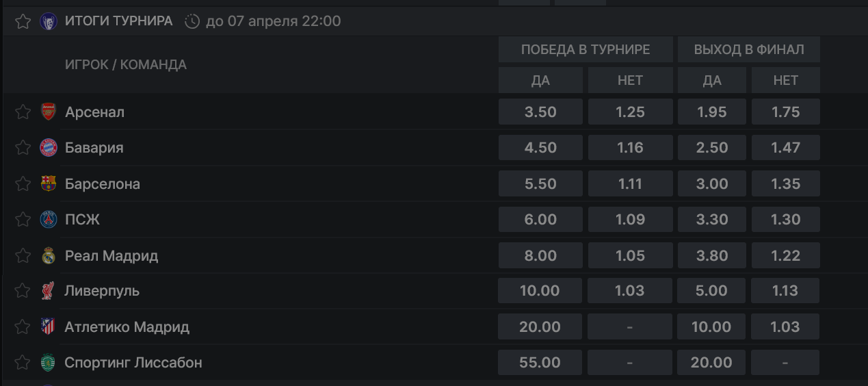The height and width of the screenshot is (386, 868).
Task: Pick Бавария reach final odds 2.50
Action: click(712, 147)
